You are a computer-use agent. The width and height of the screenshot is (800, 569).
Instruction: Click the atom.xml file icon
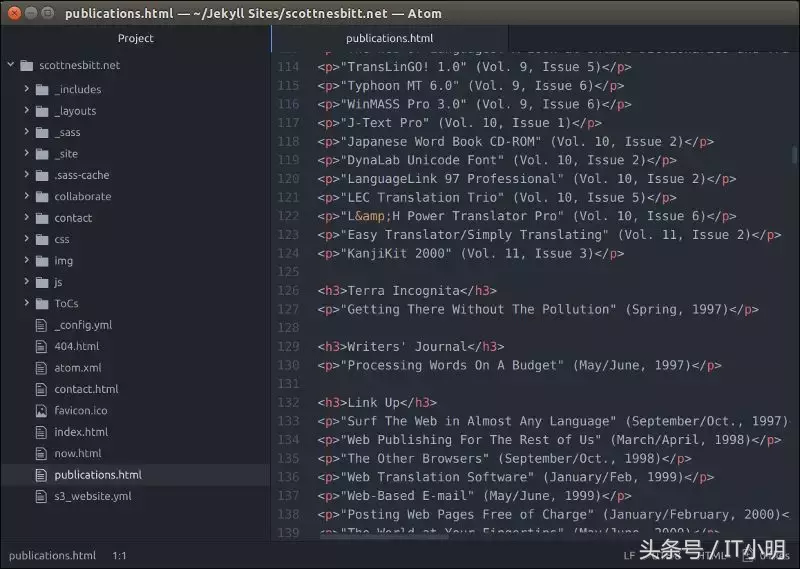point(41,368)
